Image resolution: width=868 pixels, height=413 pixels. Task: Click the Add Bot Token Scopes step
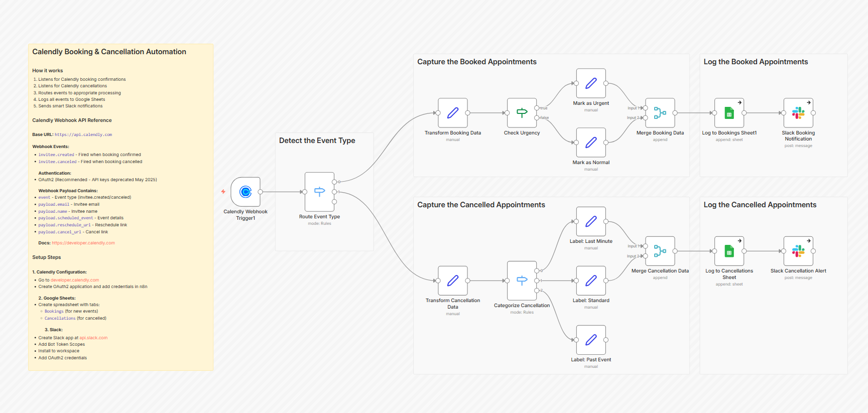pos(62,344)
